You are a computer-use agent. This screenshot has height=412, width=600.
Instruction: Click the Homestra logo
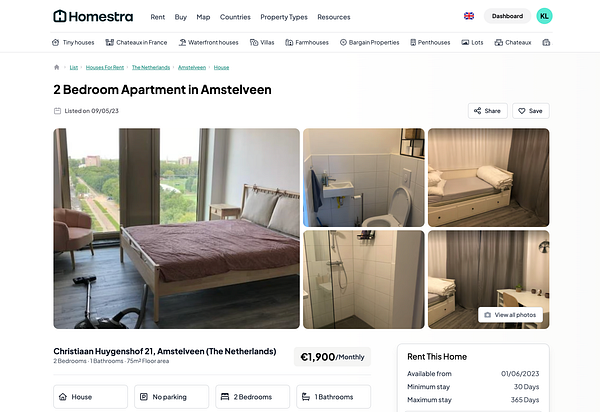[93, 16]
